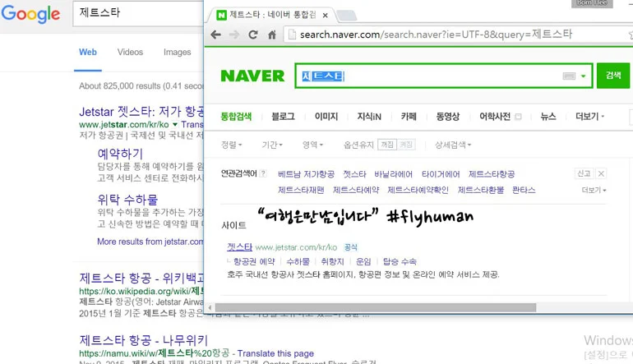Screen dimensions: 633x364
Task: Click related search 제트스타예약확인
Action: (x=418, y=190)
